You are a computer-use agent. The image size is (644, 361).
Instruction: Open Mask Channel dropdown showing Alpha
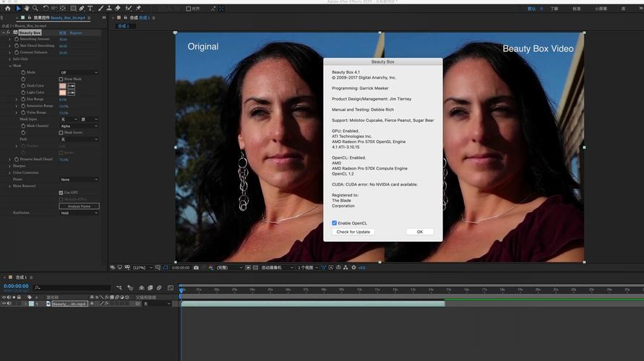click(x=79, y=126)
